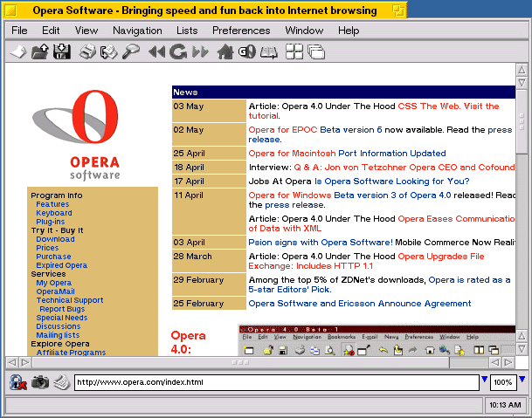Open the Technical Support link

point(70,300)
